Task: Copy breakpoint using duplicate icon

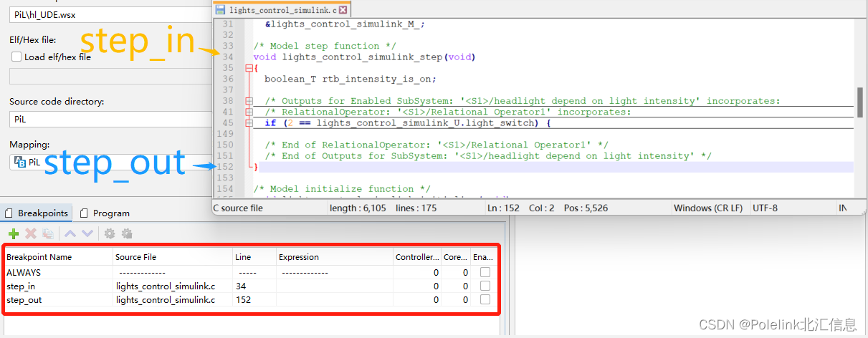Action: [48, 233]
